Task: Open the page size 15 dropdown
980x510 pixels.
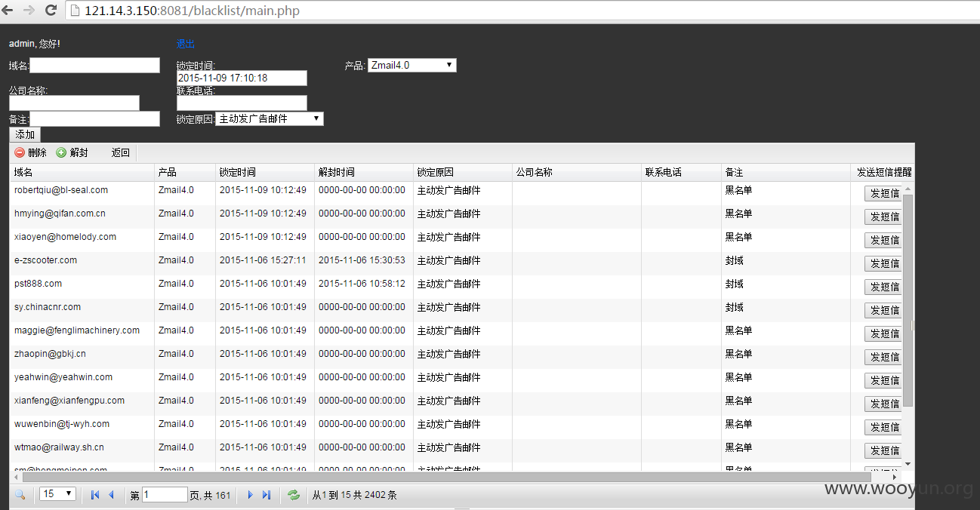Action: [x=58, y=494]
